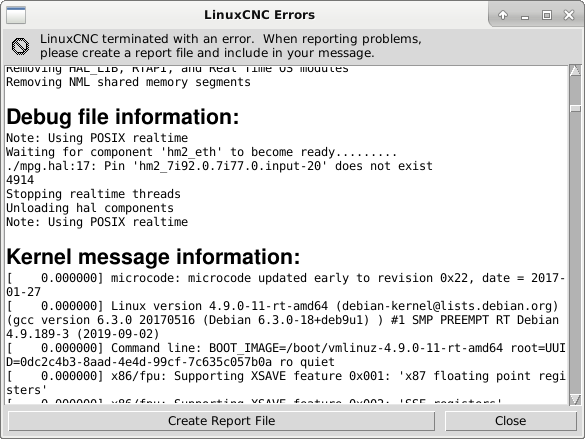Close the window using the X icon

pos(569,15)
